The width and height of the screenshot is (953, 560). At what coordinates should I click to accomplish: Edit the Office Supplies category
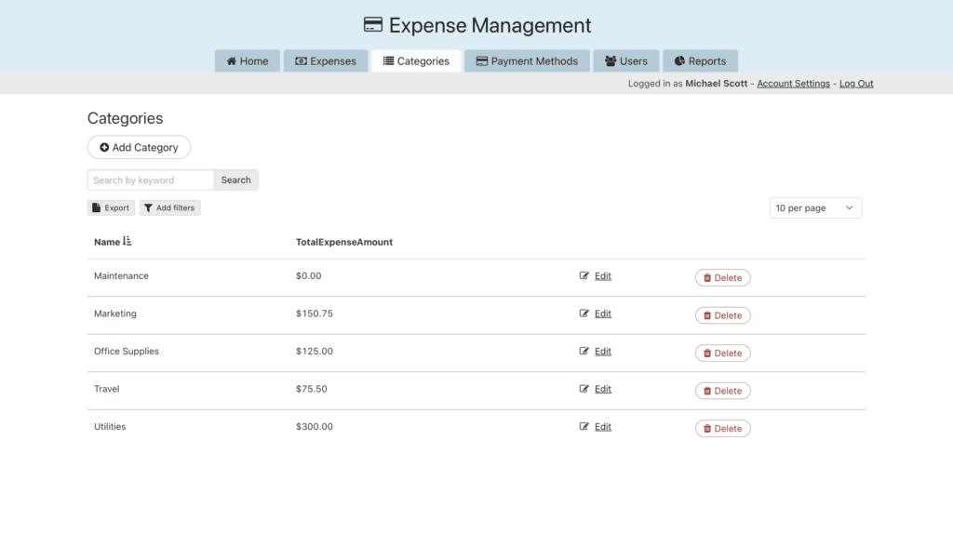click(602, 352)
